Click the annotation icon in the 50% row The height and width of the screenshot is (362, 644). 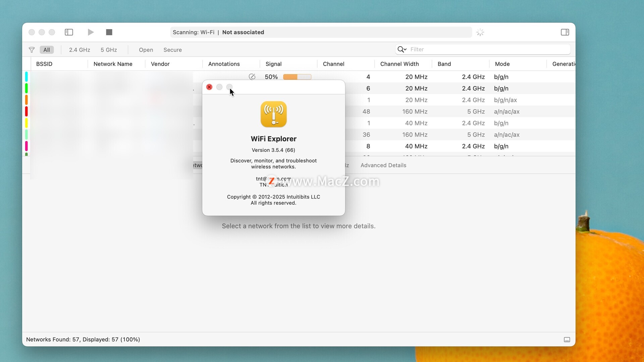coord(252,77)
